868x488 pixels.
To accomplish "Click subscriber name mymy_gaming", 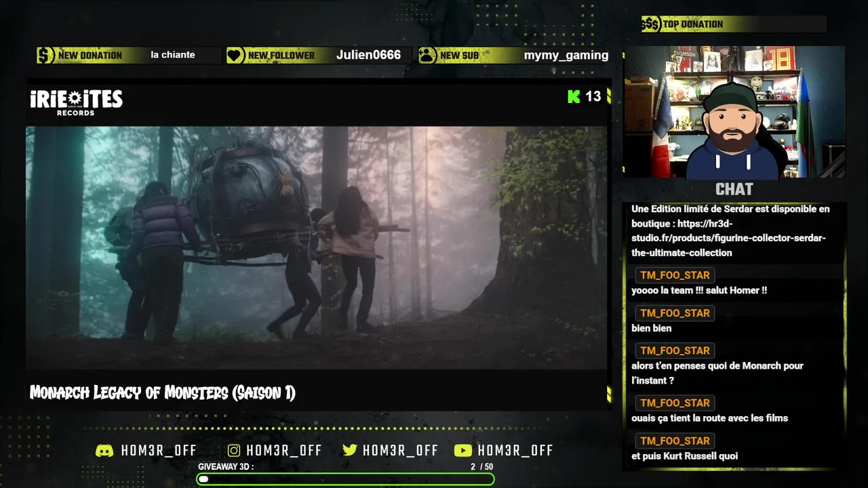I will click(566, 56).
